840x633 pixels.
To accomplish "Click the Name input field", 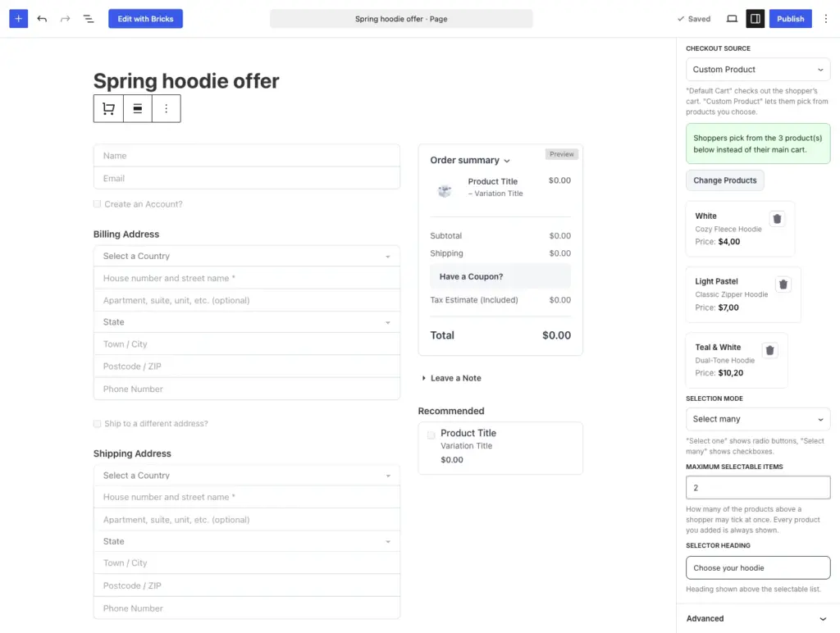I will 246,156.
